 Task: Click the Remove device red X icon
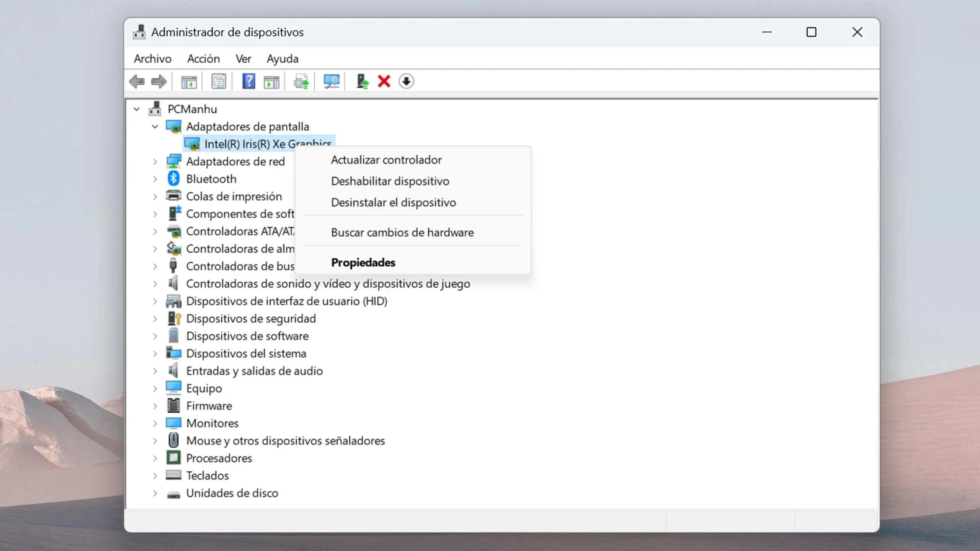pyautogui.click(x=384, y=81)
